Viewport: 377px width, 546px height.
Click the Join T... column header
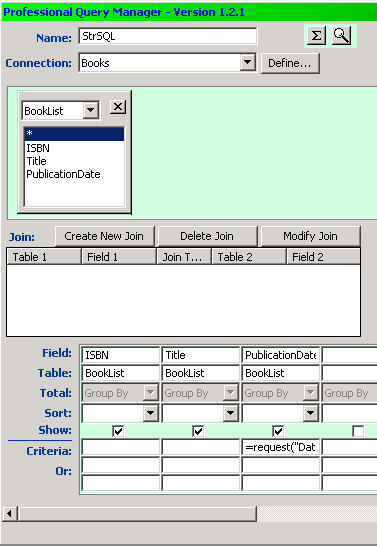pos(184,257)
